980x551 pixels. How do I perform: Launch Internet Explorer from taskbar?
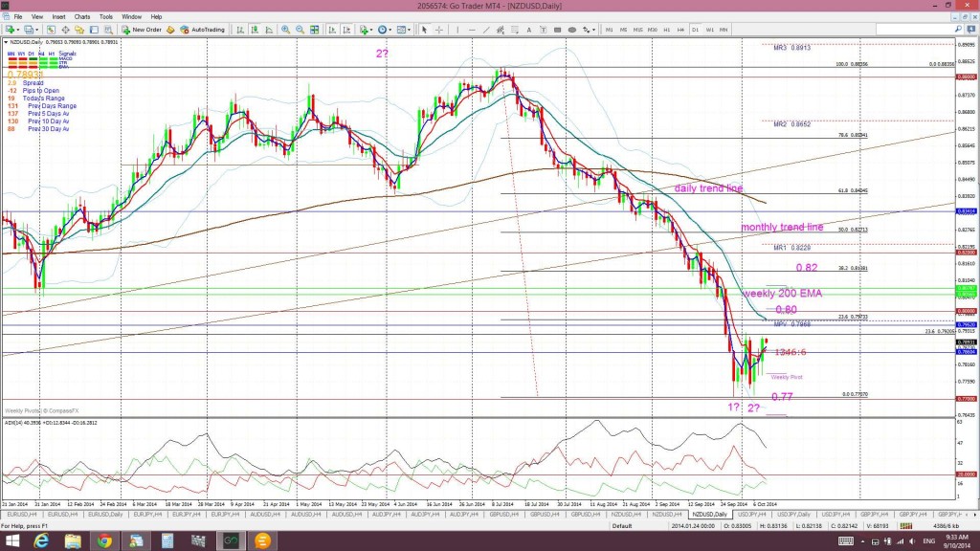click(41, 541)
